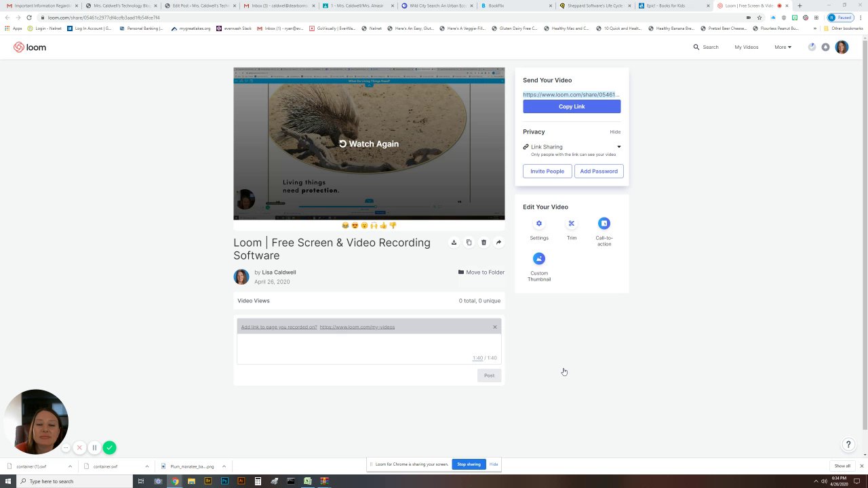The width and height of the screenshot is (868, 488).
Task: Open a new browser tab
Action: 800,5
